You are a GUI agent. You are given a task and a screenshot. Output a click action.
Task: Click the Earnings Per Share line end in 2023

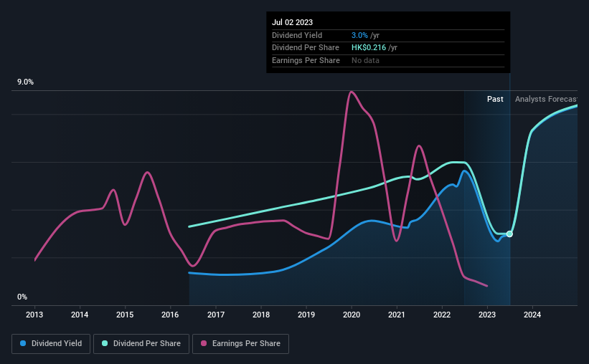point(487,286)
